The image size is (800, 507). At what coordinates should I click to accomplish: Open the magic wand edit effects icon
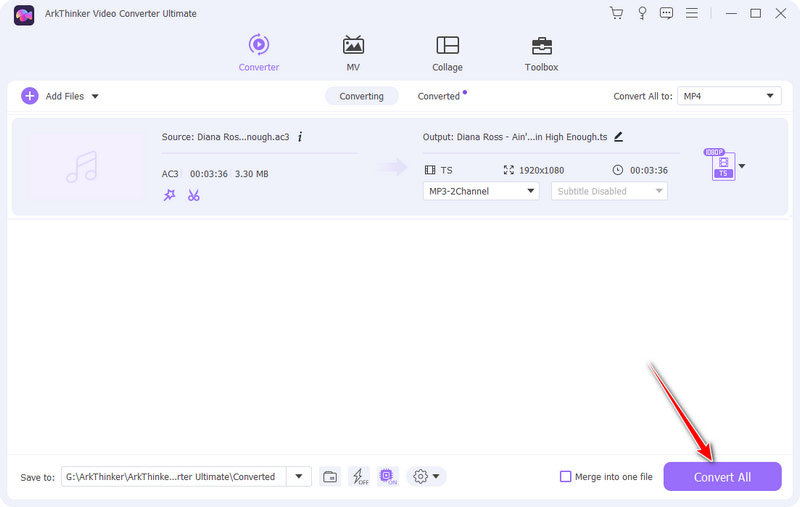(169, 195)
